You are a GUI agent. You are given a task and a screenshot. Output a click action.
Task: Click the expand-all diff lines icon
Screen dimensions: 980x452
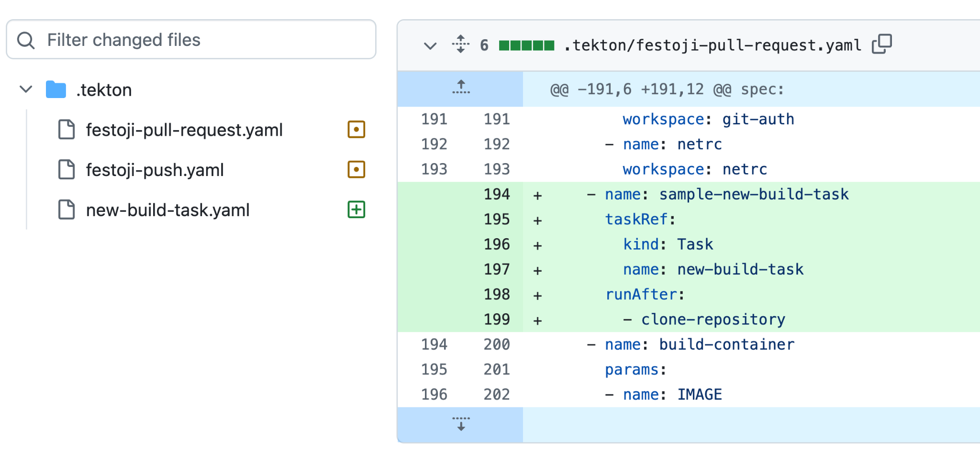[x=460, y=44]
